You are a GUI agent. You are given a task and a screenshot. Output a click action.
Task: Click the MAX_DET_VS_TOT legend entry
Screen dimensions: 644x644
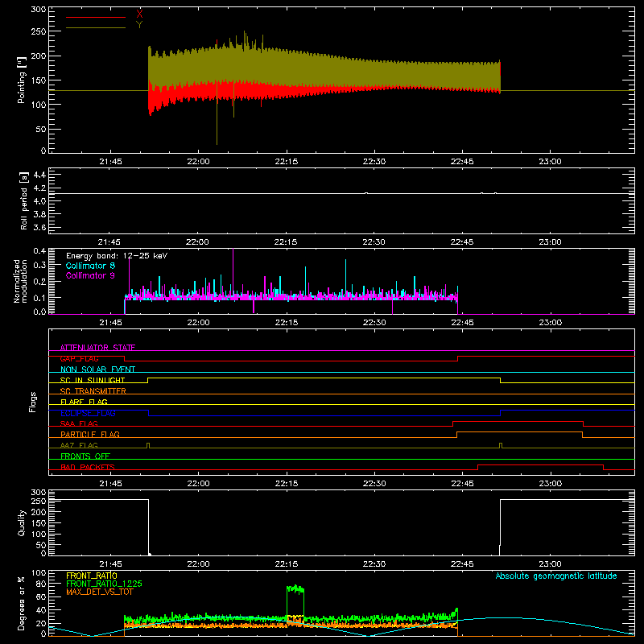[100, 592]
